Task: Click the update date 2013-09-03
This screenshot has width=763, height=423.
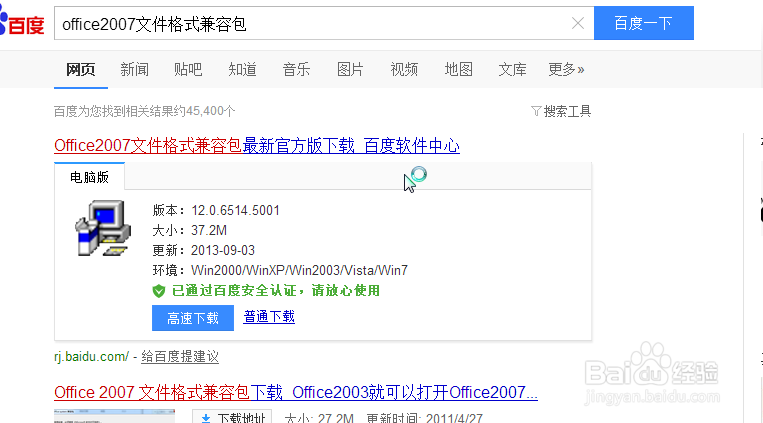Action: click(x=223, y=250)
